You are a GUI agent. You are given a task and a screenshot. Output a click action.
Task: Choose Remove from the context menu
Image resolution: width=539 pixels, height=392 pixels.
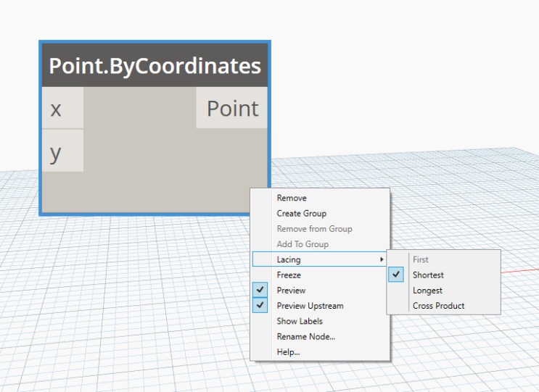[x=292, y=198]
